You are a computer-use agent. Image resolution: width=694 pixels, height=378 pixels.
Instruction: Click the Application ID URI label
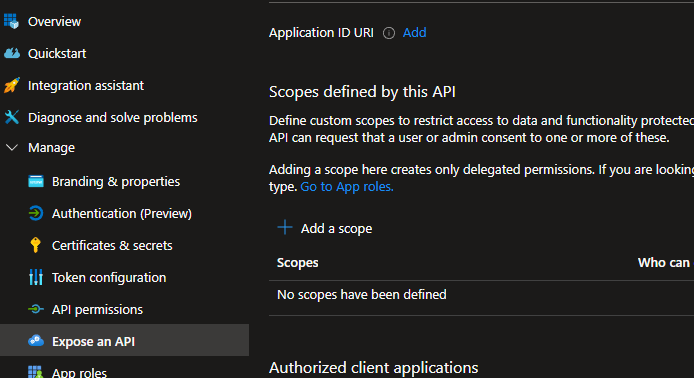pos(321,33)
